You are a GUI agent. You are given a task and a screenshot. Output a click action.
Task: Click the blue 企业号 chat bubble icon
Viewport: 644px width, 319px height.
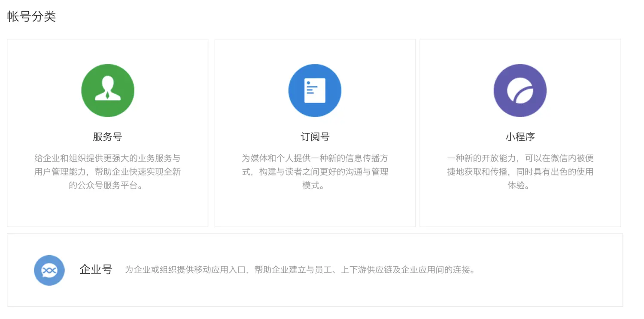point(49,270)
